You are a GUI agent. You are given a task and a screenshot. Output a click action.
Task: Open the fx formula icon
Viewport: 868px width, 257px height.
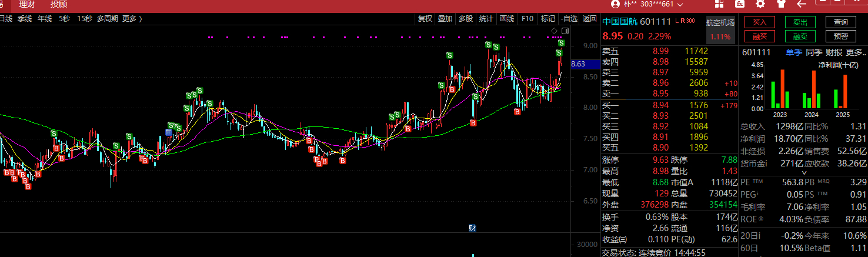[x=740, y=4]
